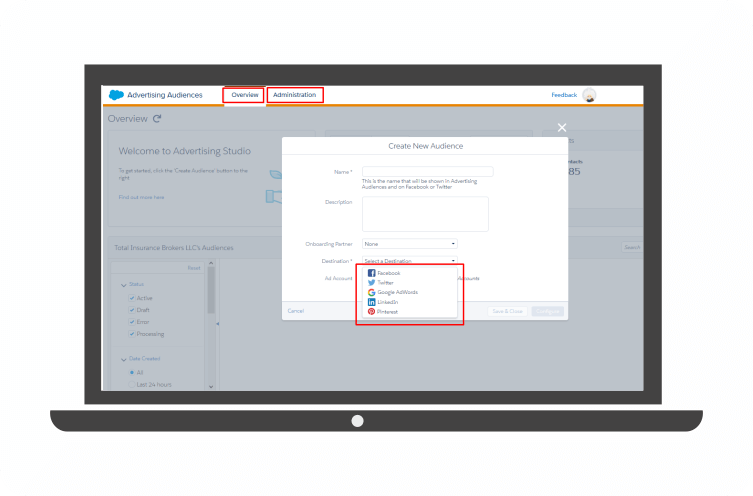Uncheck the Active status filter
This screenshot has width=753, height=496.
[132, 298]
